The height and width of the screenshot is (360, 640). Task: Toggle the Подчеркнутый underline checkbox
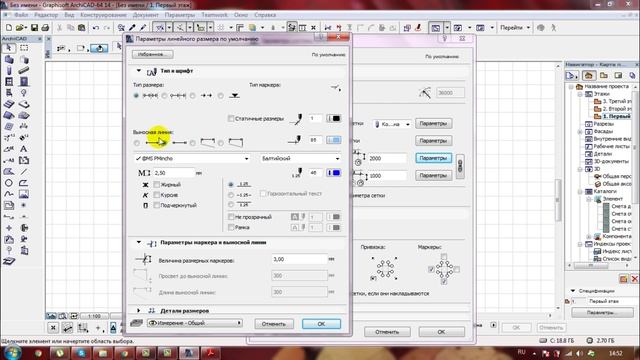[157, 205]
